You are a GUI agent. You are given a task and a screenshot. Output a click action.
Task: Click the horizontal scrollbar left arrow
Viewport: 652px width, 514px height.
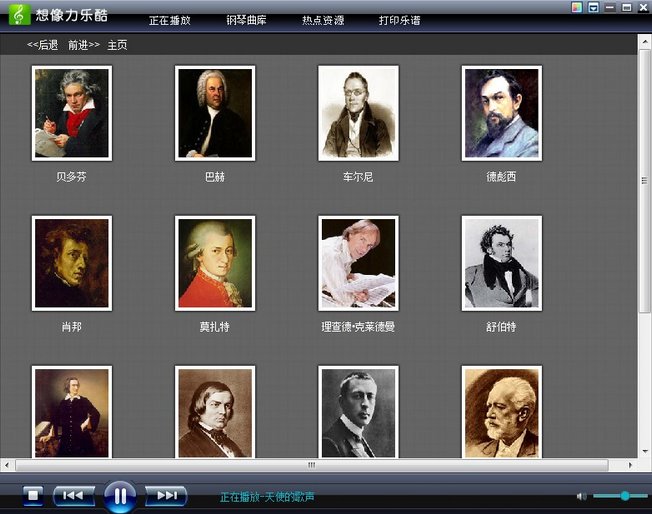click(7, 465)
